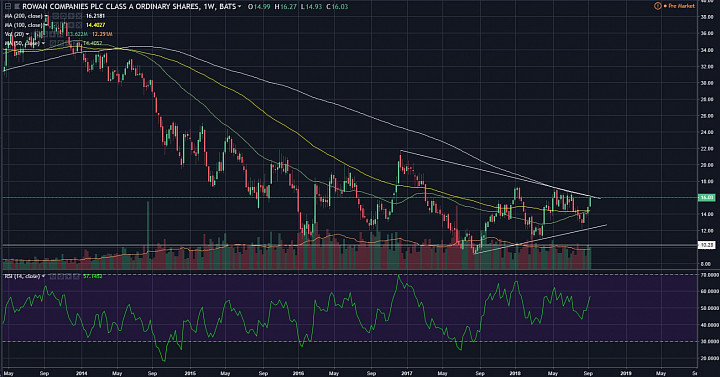The image size is (720, 377).
Task: Click the yellow MA 100 value 14.4027
Action: 95,25
